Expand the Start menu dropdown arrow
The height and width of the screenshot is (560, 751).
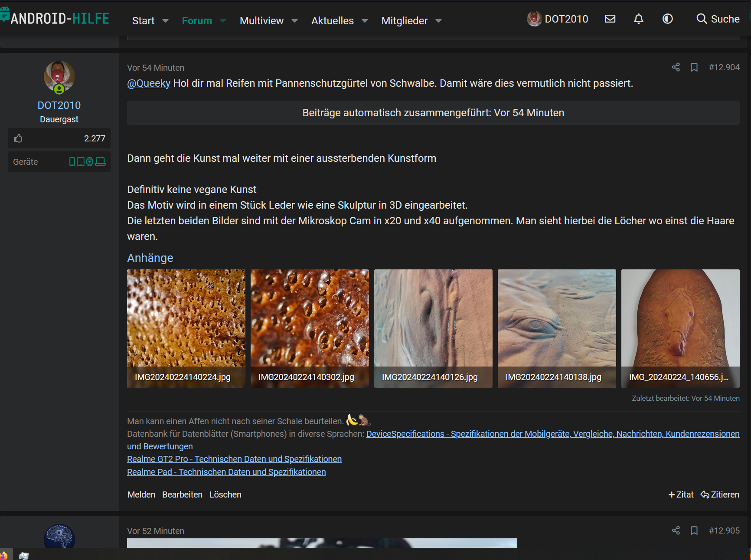click(165, 21)
